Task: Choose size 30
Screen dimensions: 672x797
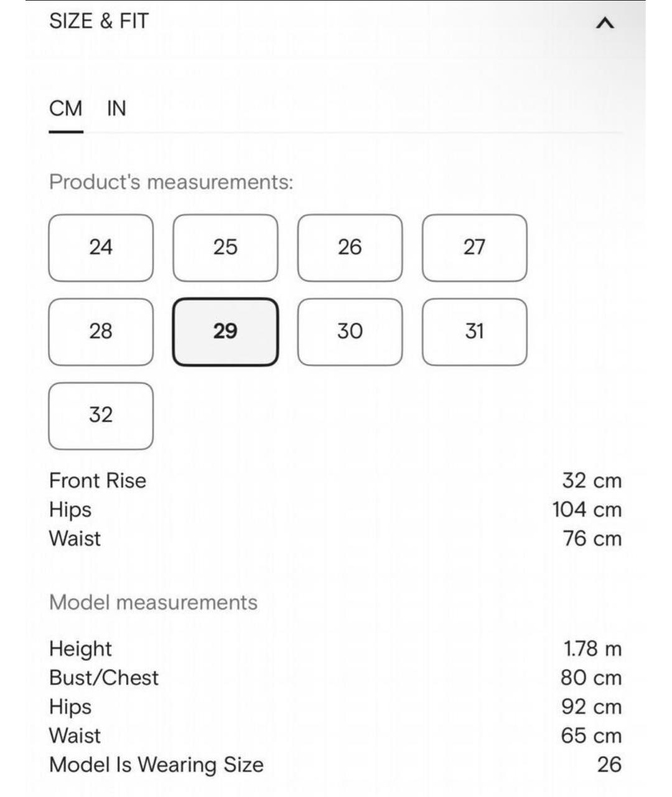Action: 350,331
